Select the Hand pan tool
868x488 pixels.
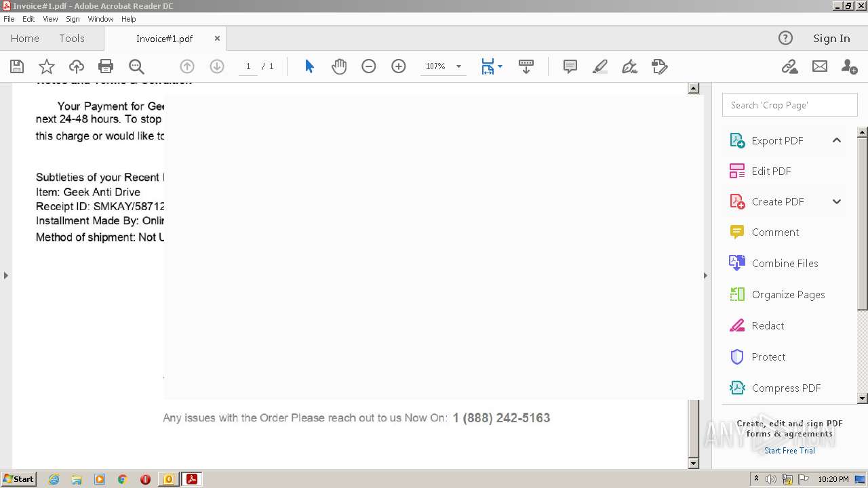point(339,66)
